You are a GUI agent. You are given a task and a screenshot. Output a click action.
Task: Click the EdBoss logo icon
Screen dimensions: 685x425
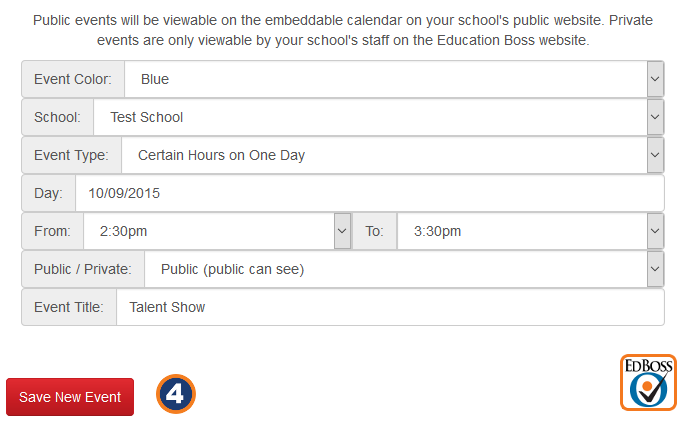(648, 382)
